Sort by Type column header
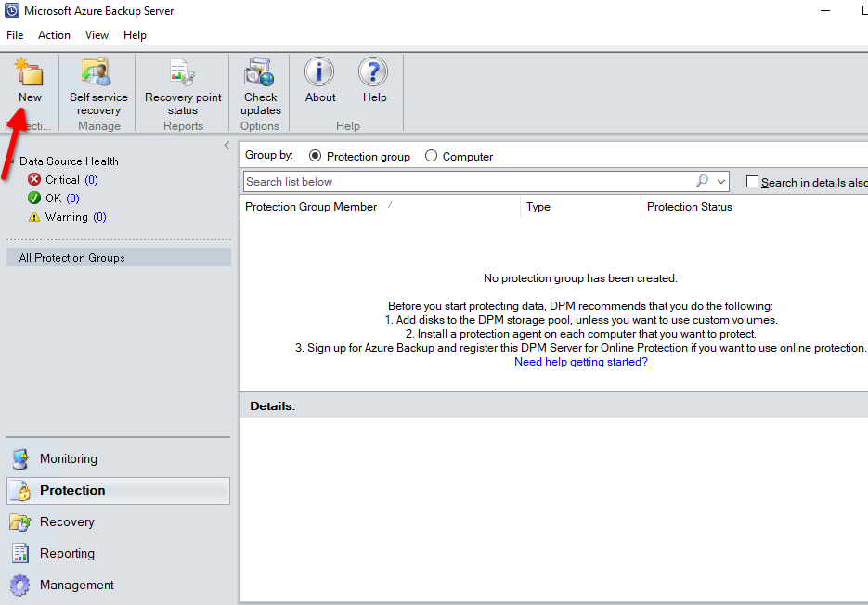The width and height of the screenshot is (868, 605). pyautogui.click(x=580, y=207)
